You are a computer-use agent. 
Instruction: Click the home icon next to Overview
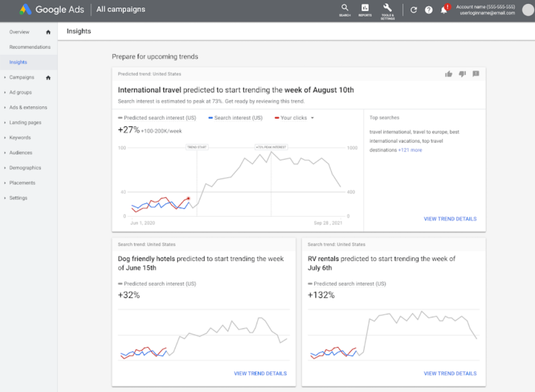pos(48,32)
